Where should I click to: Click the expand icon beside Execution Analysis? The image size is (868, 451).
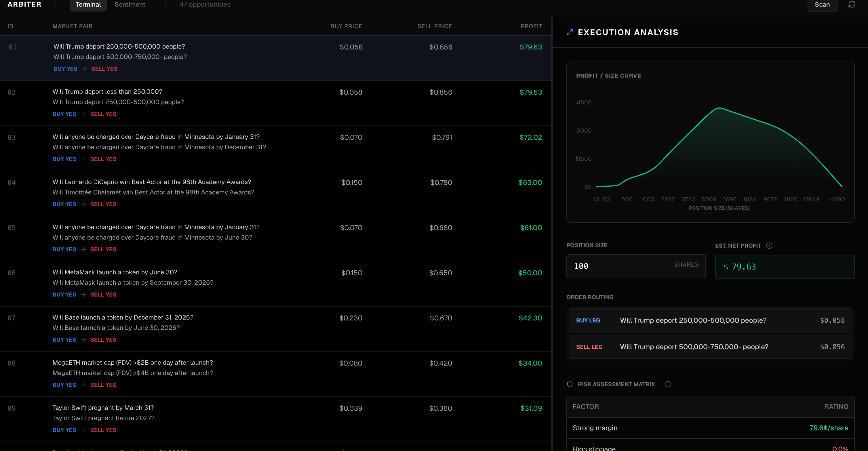(x=570, y=32)
